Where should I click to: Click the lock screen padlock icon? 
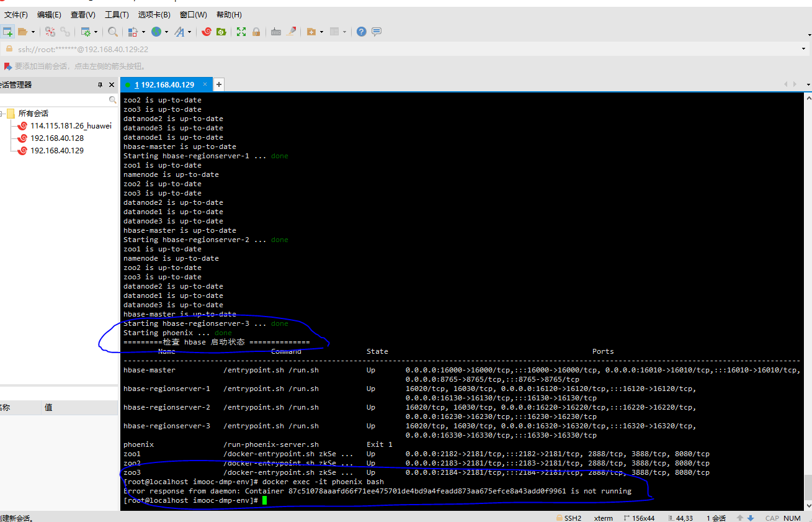256,32
